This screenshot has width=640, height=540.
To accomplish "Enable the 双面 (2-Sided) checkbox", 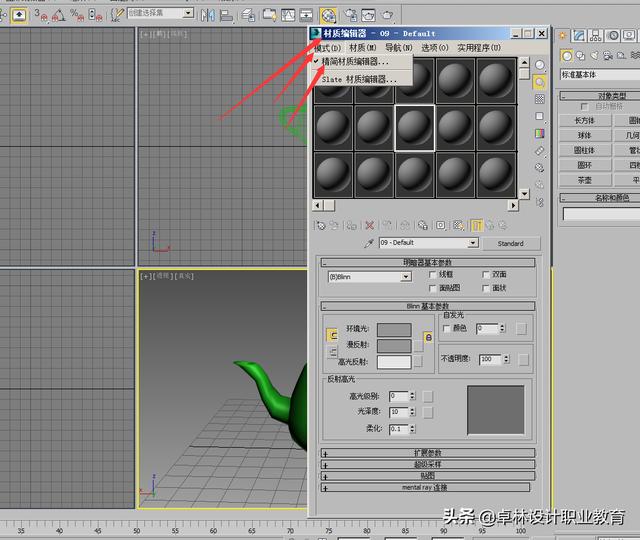I will [486, 275].
